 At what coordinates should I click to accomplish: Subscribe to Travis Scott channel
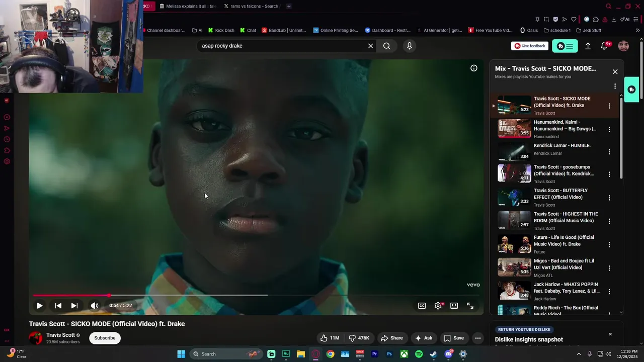point(105,338)
